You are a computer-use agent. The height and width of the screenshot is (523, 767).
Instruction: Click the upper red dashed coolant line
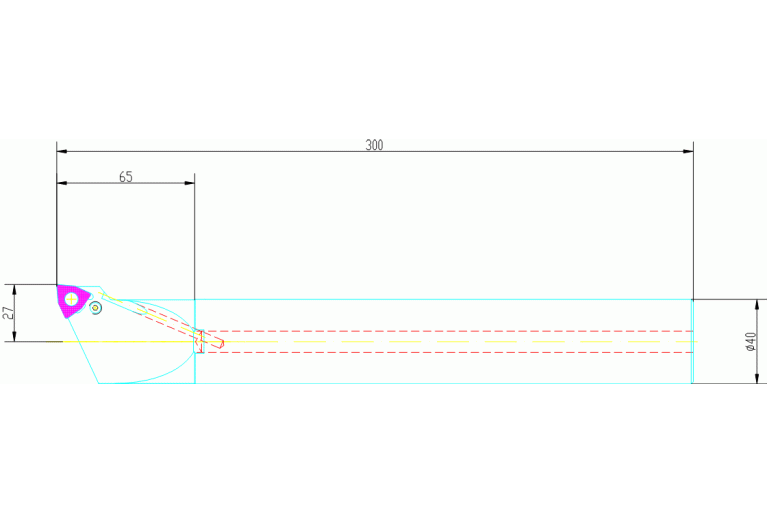click(450, 331)
